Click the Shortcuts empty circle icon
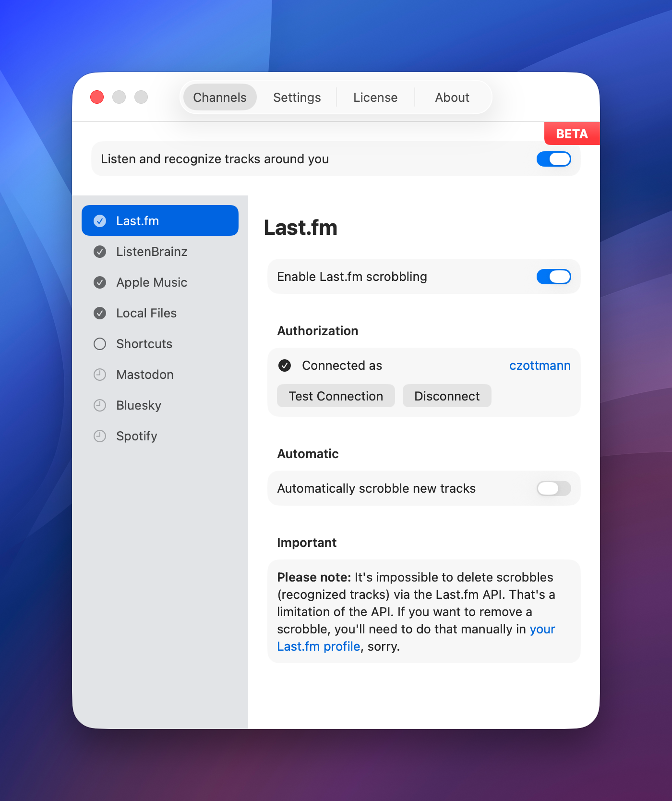 tap(100, 344)
